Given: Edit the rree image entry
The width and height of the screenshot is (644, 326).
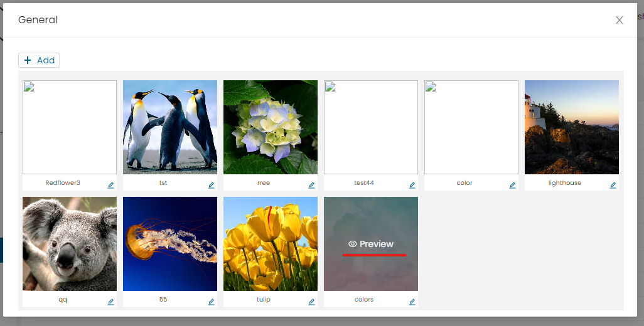Looking at the screenshot, I should [312, 186].
